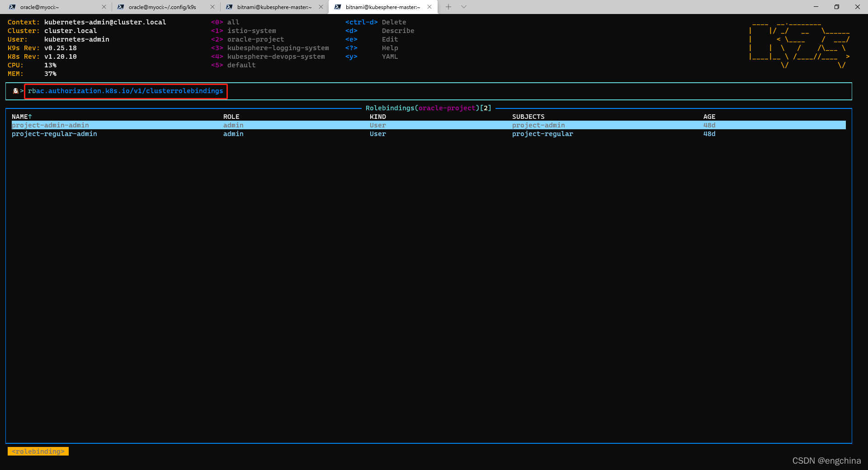Click the K8s Rev v1.20.10 value
The image size is (868, 470).
click(60, 56)
